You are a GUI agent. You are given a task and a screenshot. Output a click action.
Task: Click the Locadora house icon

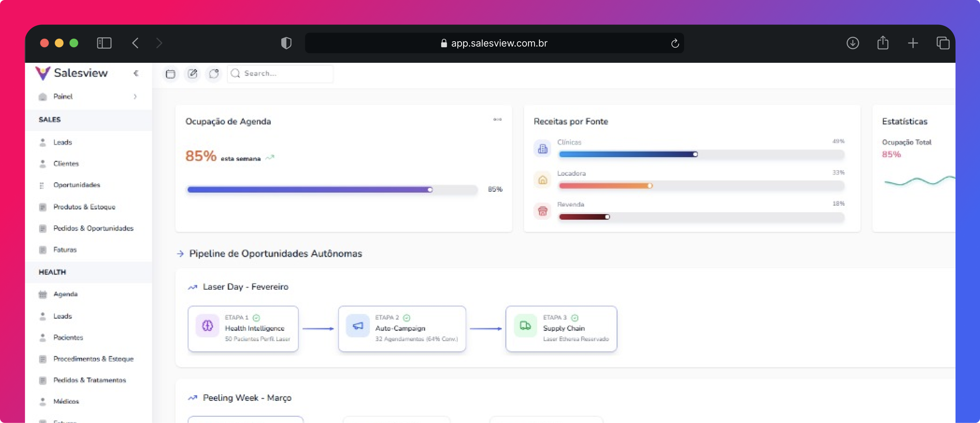542,179
